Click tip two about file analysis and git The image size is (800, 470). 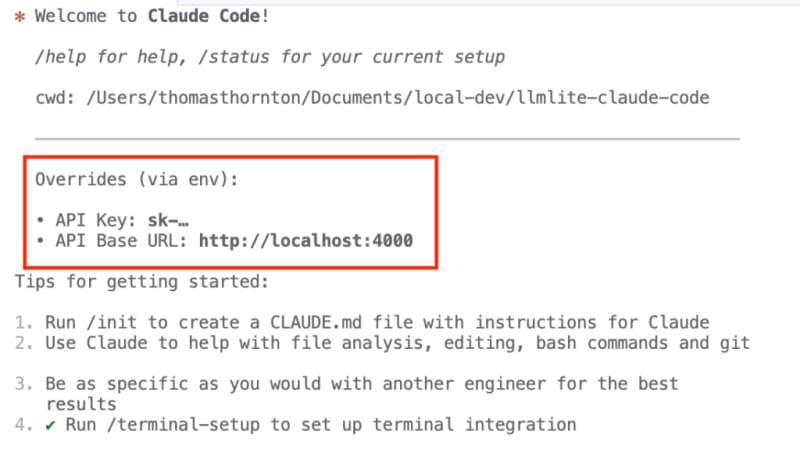(x=397, y=343)
